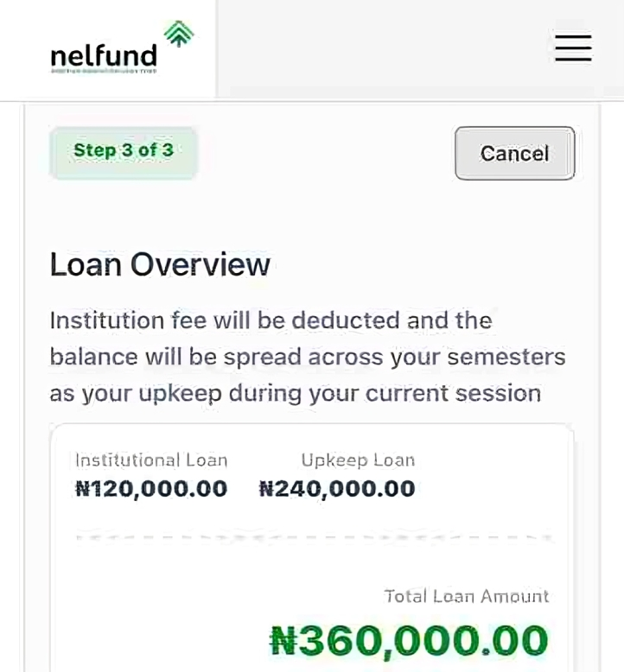Click the Loan Overview heading
The width and height of the screenshot is (624, 672).
pos(160,264)
